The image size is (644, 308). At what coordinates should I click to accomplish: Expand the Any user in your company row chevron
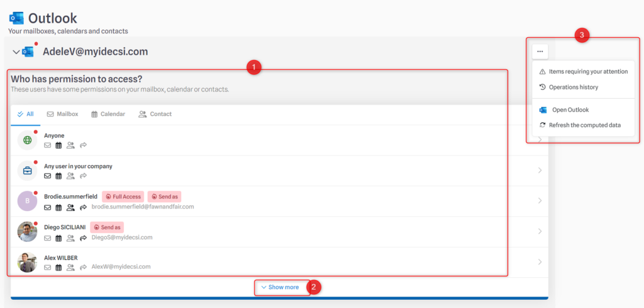540,170
